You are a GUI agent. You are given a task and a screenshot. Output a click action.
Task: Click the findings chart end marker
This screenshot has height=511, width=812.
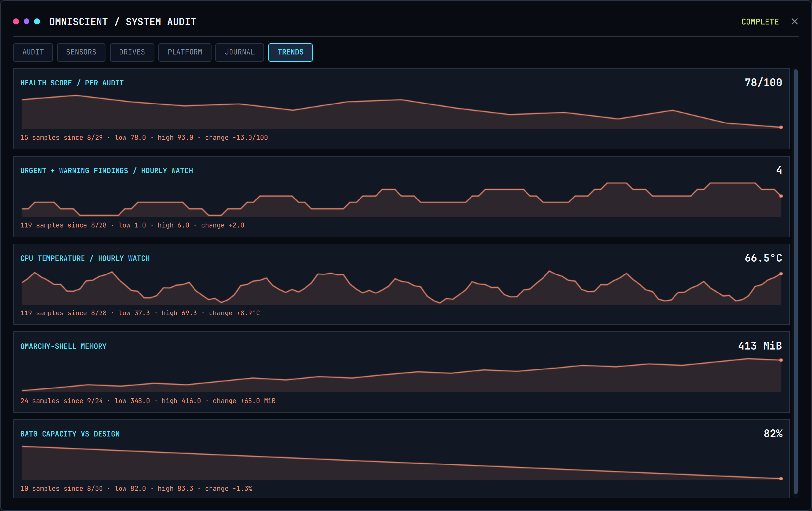[781, 196]
